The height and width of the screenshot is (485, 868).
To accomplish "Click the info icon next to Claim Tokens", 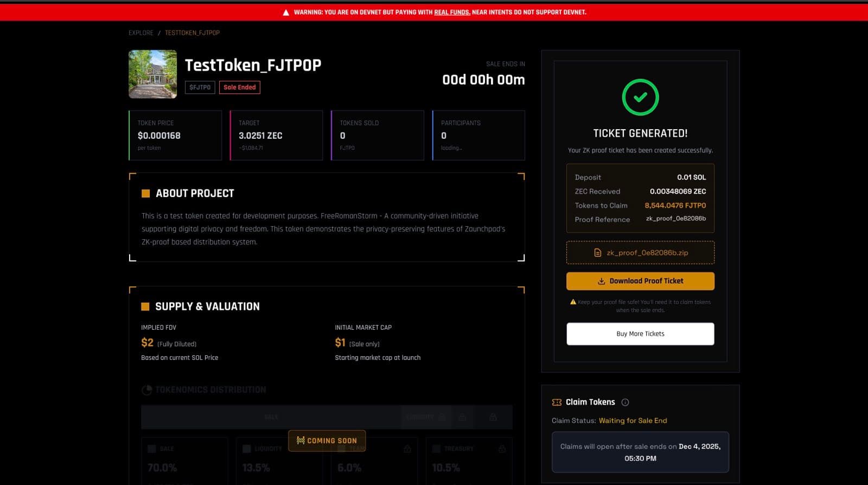I will (x=625, y=403).
